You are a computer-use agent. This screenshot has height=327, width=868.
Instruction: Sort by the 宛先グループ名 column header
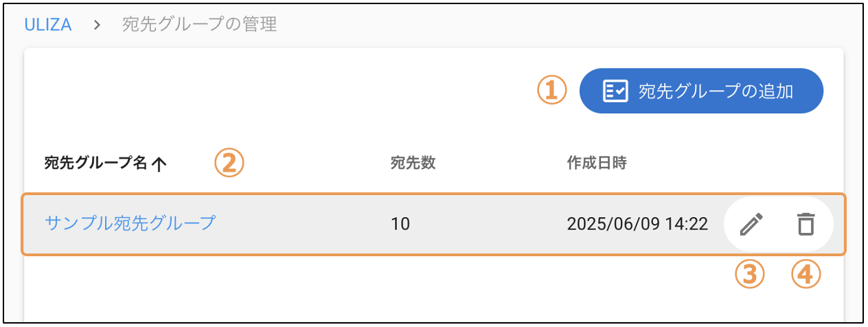point(95,163)
